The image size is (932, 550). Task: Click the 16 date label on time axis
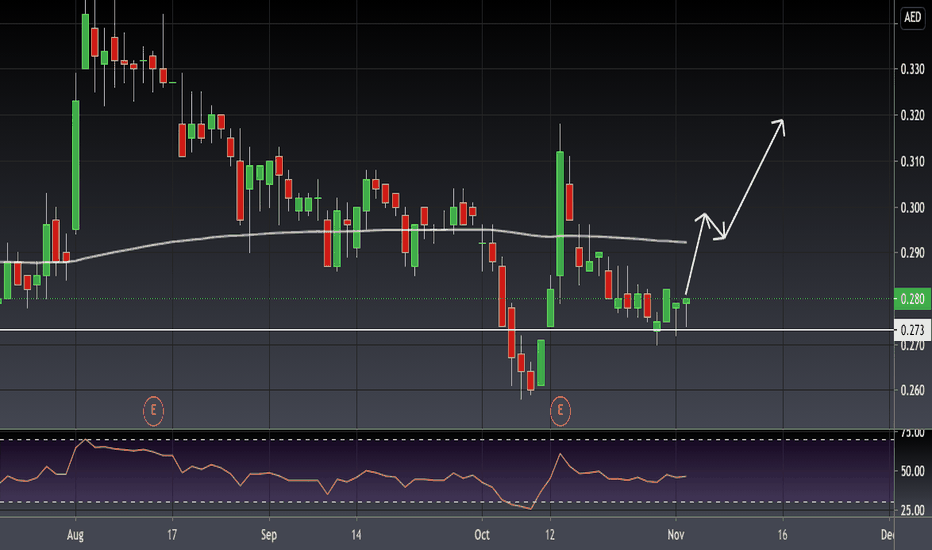(x=783, y=535)
